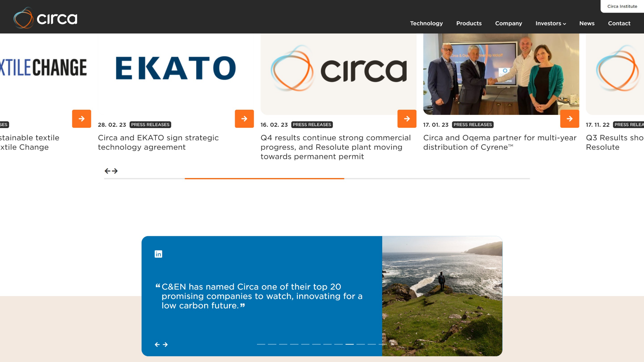The height and width of the screenshot is (362, 644).
Task: Open the Products menu item
Action: (x=469, y=23)
